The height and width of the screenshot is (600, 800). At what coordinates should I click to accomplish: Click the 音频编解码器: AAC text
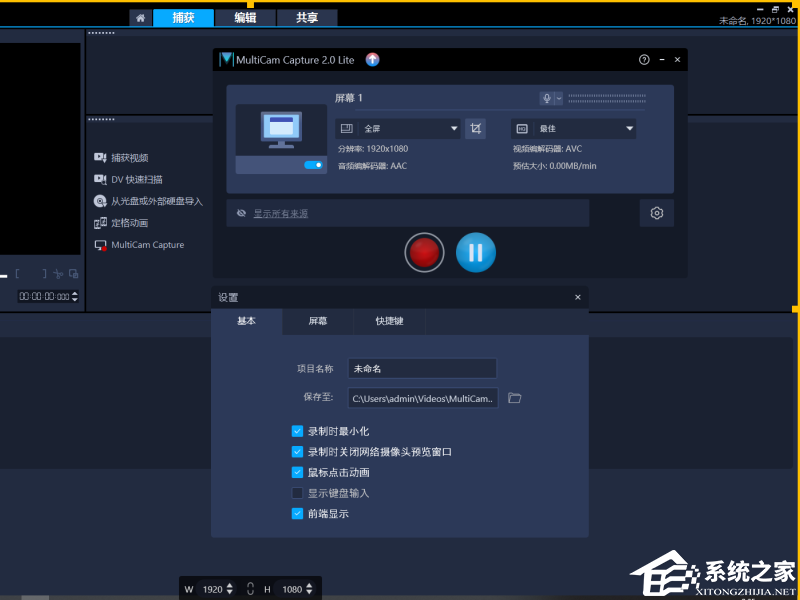(x=372, y=166)
